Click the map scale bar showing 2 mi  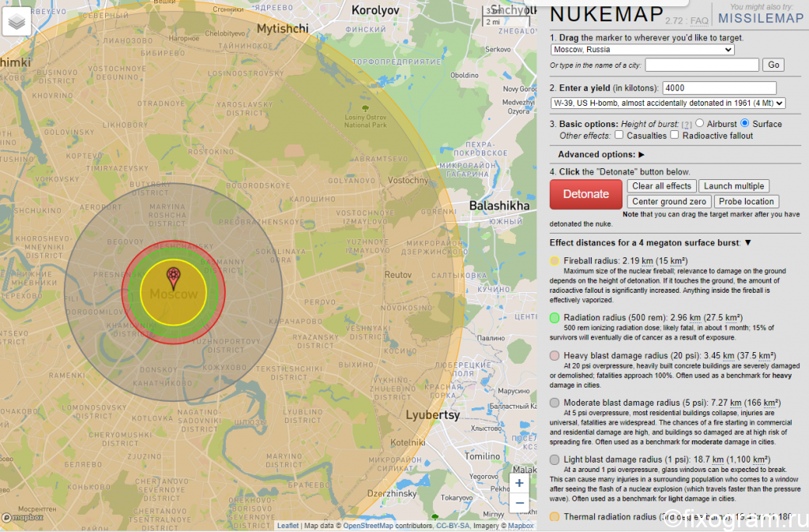pos(506,22)
